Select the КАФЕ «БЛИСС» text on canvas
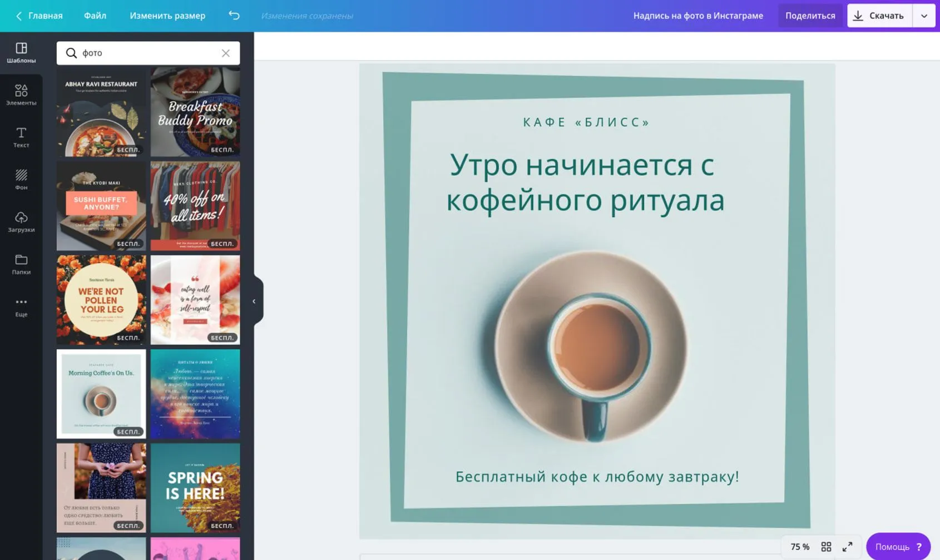This screenshot has height=560, width=940. tap(586, 122)
